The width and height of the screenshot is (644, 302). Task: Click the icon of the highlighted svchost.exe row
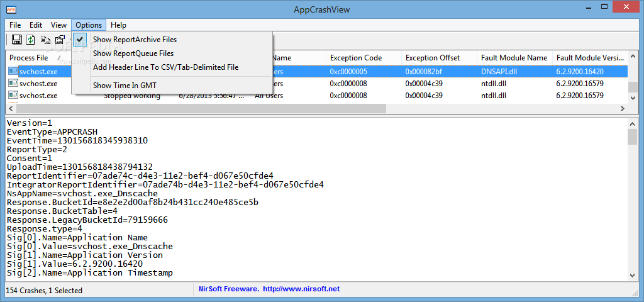(x=13, y=72)
